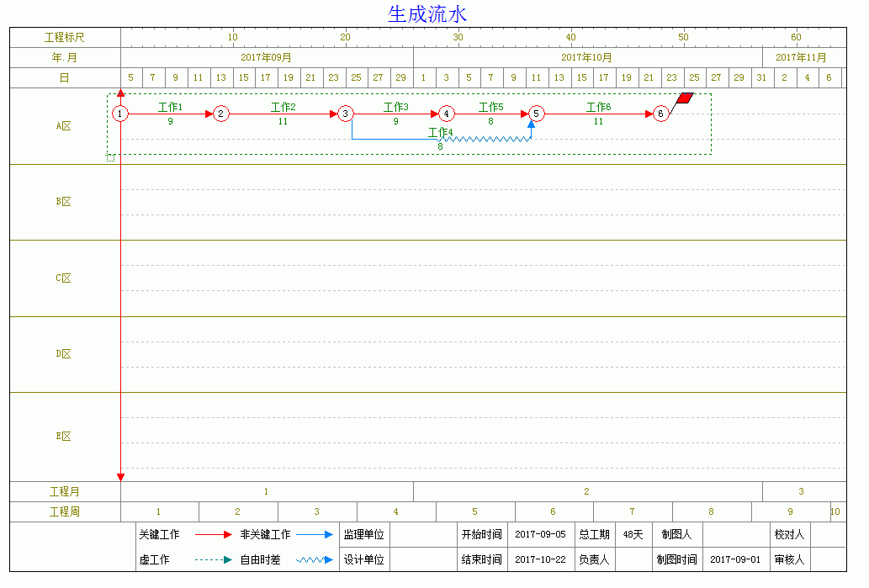The image size is (869, 588).
Task: Select the 工作6 activity label
Action: (x=599, y=107)
